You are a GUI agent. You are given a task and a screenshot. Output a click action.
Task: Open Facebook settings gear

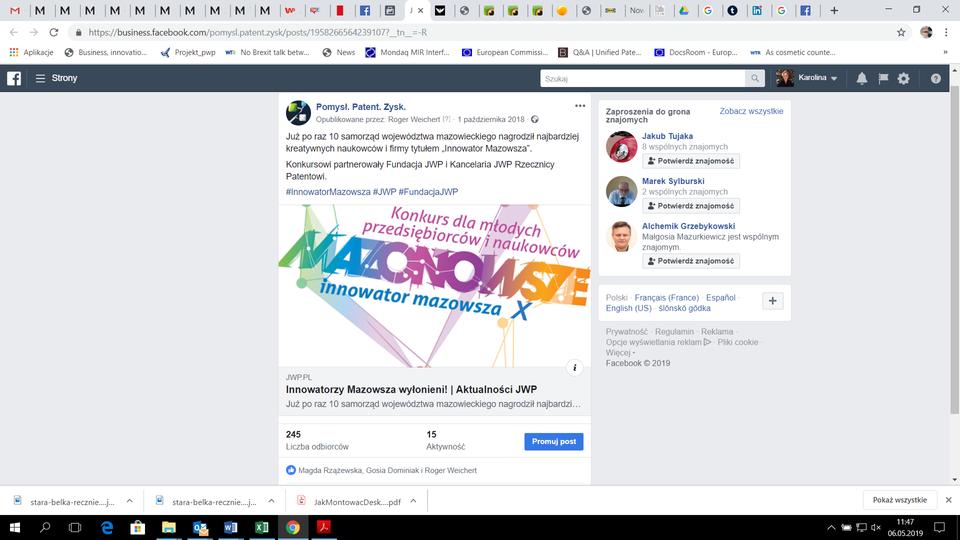tap(904, 78)
